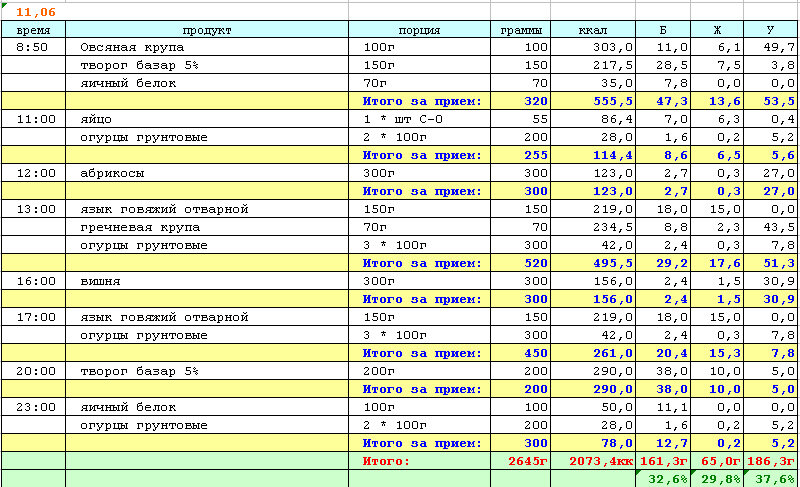Click the продукт column header
Viewport: 800px width, 487px height.
207,30
